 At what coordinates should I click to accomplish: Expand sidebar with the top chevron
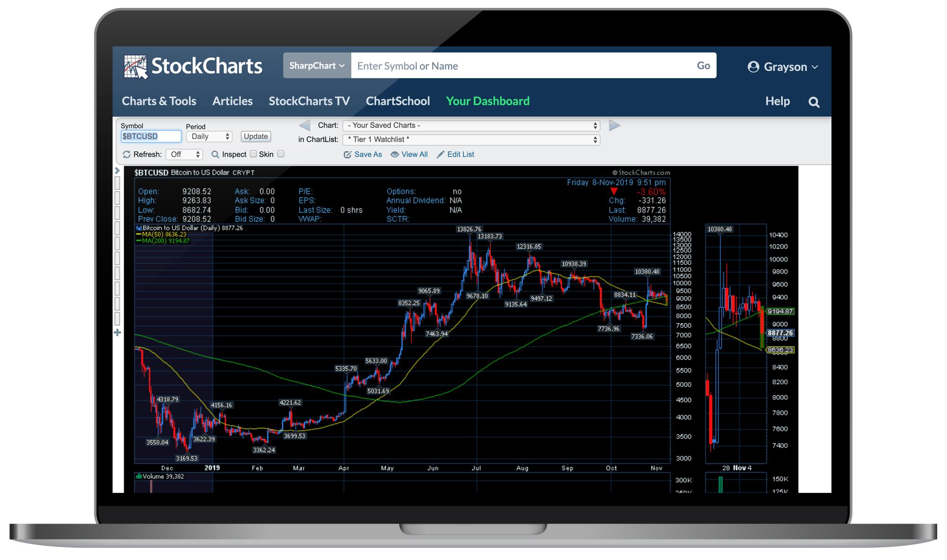tap(117, 171)
